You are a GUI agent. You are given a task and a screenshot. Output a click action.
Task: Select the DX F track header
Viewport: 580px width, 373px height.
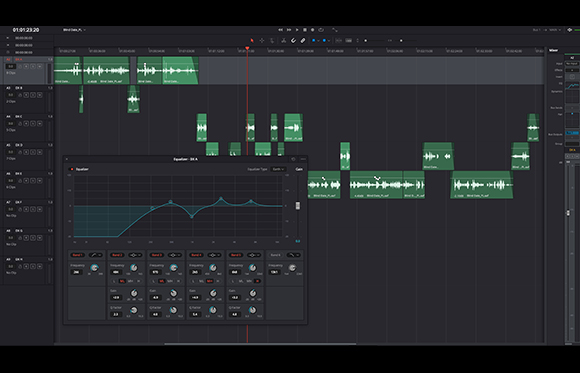27,213
